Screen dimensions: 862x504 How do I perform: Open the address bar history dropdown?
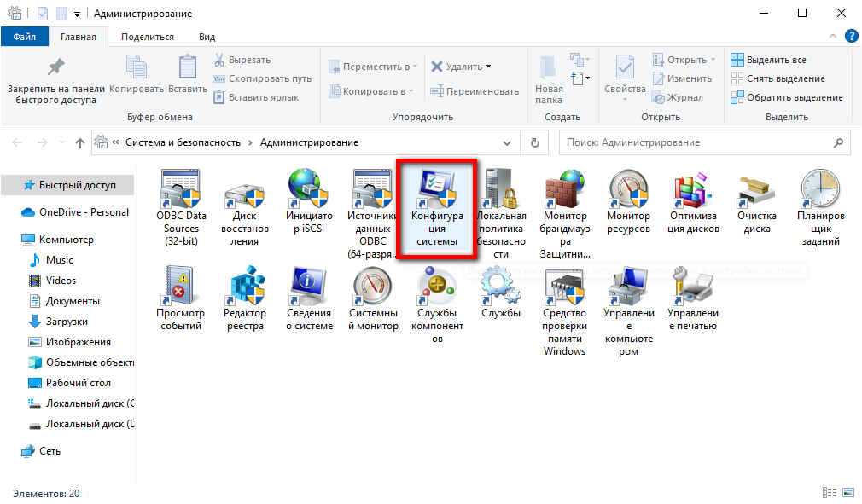[507, 142]
